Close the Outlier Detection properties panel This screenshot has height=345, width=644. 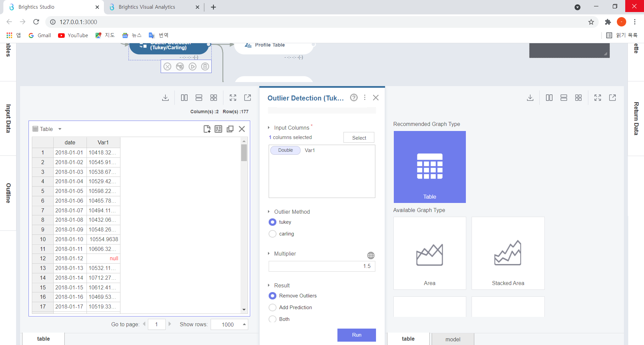point(376,97)
